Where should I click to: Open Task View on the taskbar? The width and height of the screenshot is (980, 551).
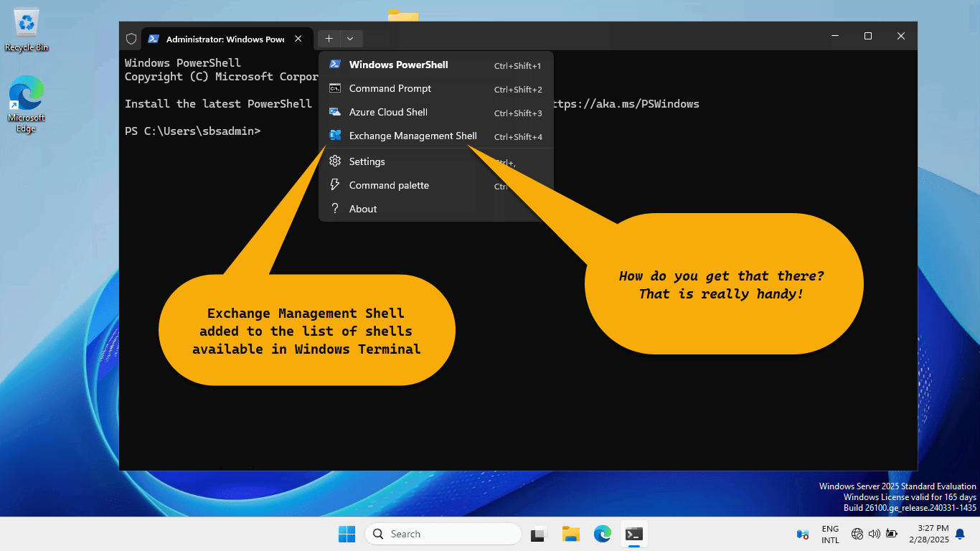coord(538,534)
